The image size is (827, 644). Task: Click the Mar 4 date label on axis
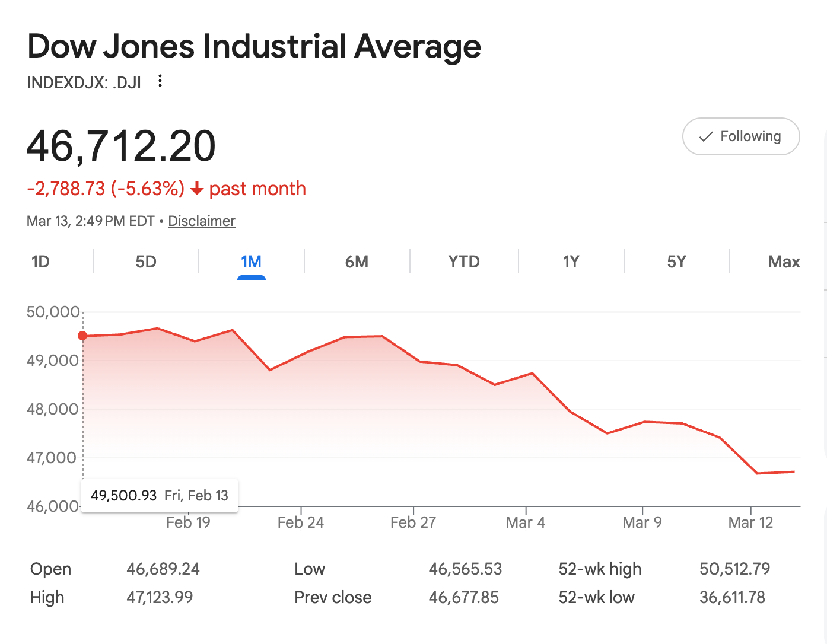(525, 522)
